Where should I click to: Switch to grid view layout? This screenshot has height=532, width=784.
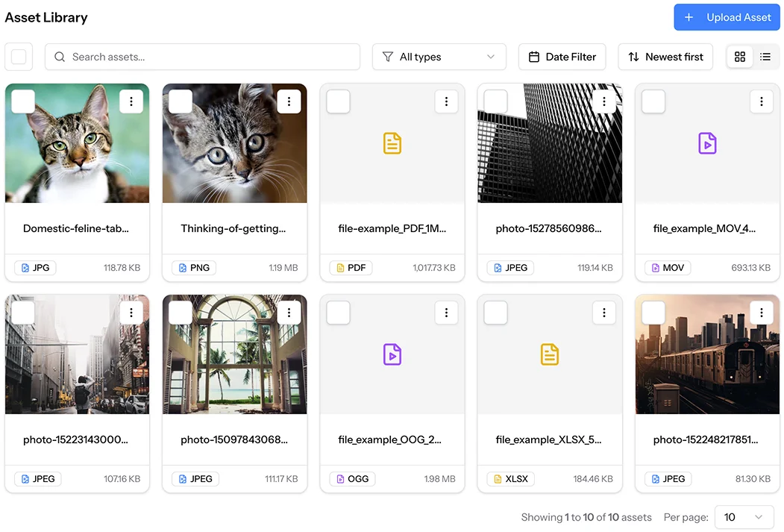[x=740, y=57]
